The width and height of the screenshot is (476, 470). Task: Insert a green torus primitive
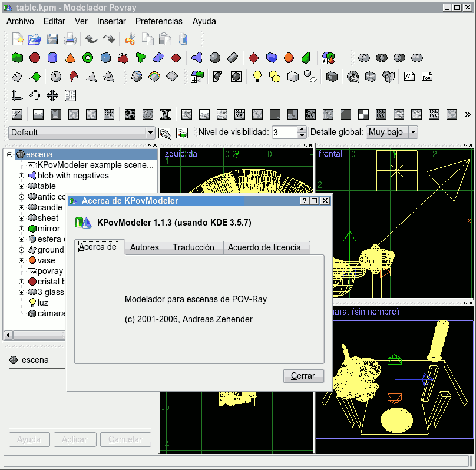click(88, 58)
